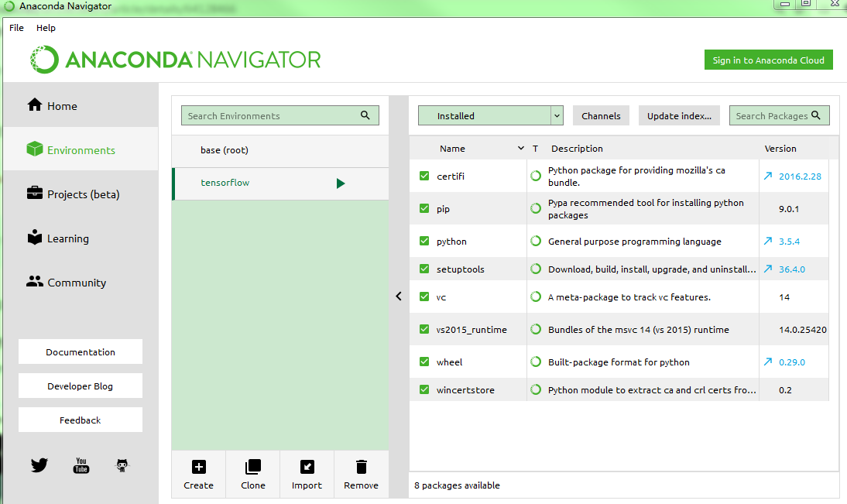Click the python package type circle icon

[x=535, y=241]
